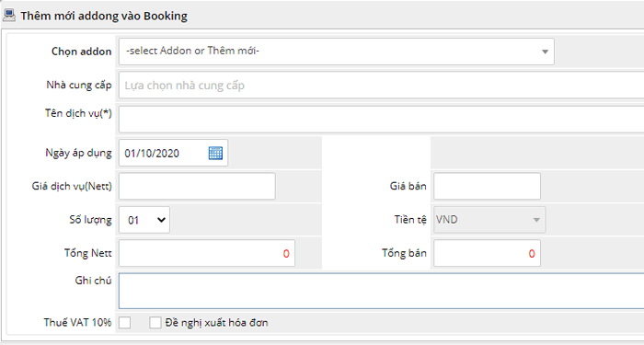This screenshot has height=345, width=644.
Task: Click the Giá bán price input
Action: tap(487, 186)
